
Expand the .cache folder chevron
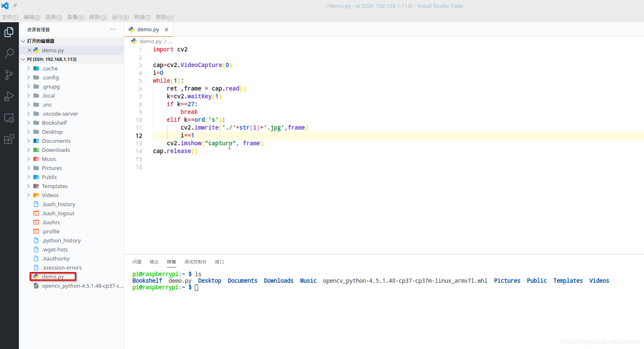click(28, 68)
